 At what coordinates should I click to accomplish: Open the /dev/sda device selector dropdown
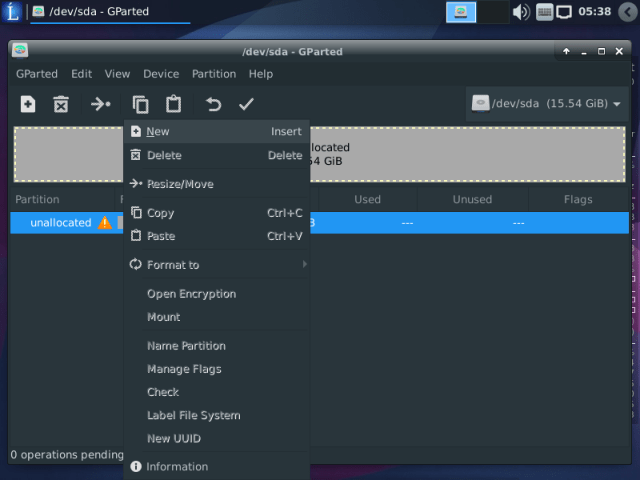coord(547,104)
